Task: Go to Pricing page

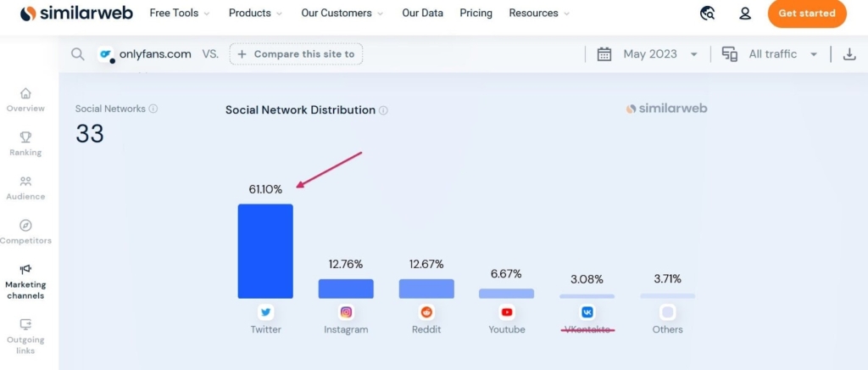Action: [476, 14]
